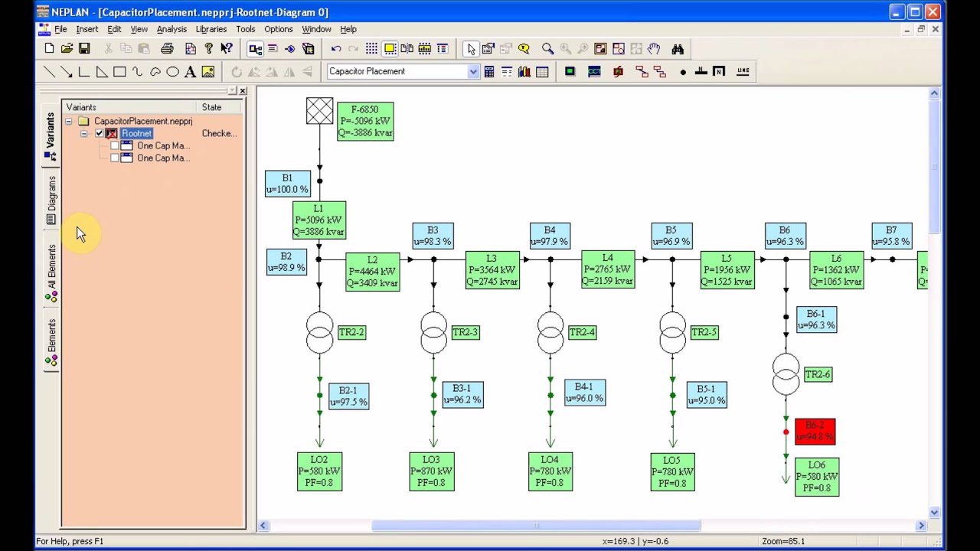Toggle the dotted grid icon
980x551 pixels.
click(371, 49)
